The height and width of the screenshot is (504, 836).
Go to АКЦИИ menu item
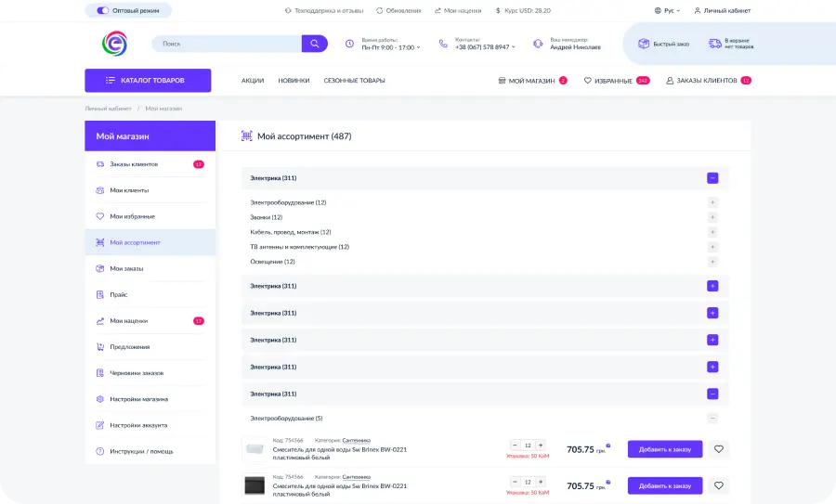(x=253, y=81)
